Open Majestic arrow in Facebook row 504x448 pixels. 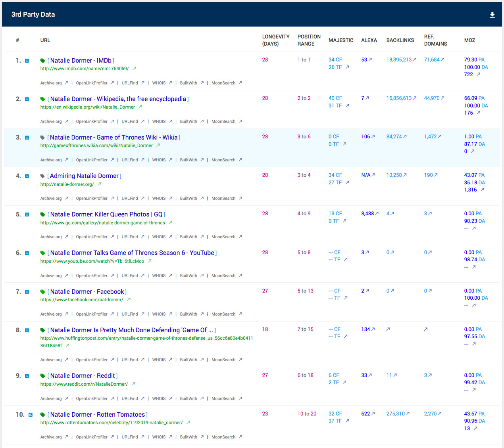tap(346, 298)
